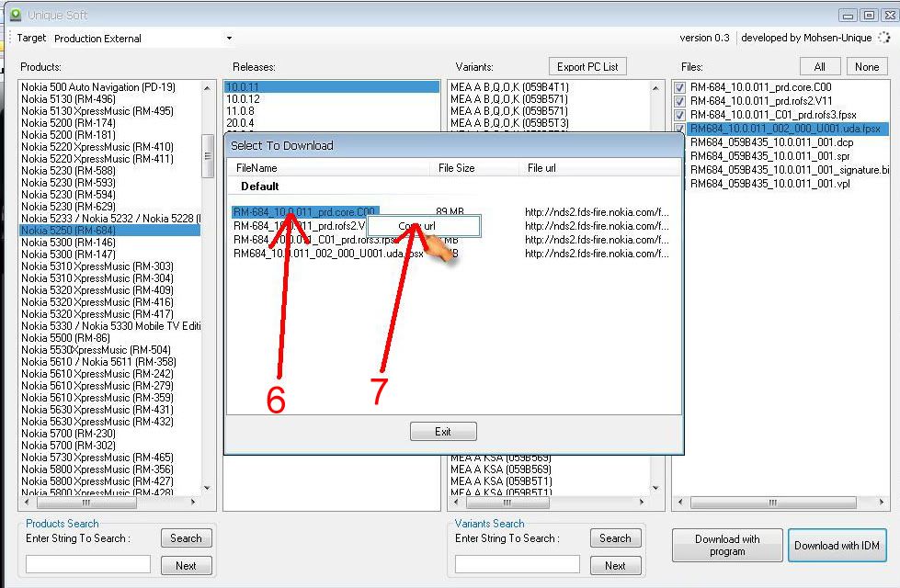Click the Variants list horizontal scrollbar thumb
Screen dimensions: 900x588
pyautogui.click(x=507, y=503)
